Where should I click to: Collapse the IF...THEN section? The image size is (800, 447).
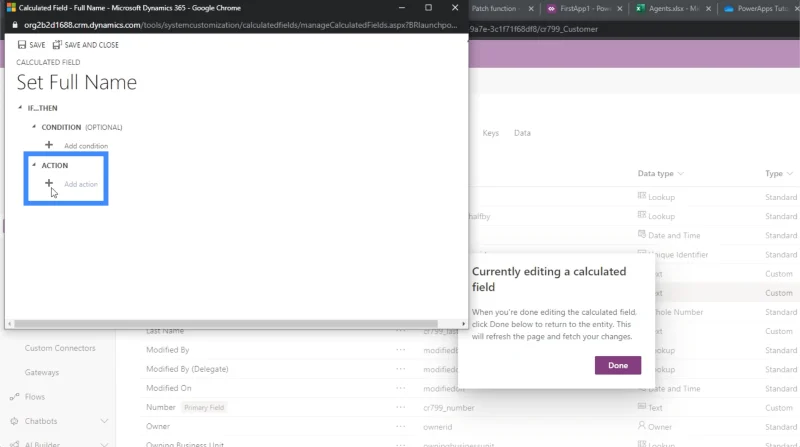20,108
